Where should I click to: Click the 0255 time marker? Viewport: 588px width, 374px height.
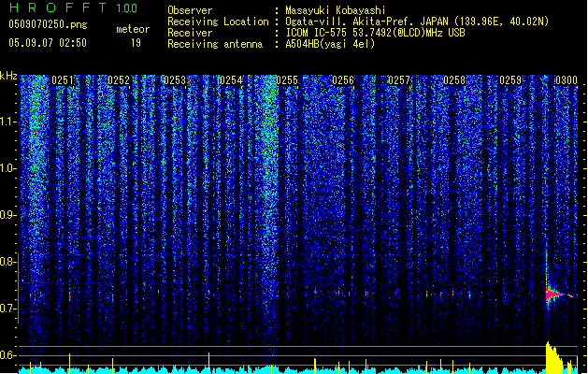[287, 80]
